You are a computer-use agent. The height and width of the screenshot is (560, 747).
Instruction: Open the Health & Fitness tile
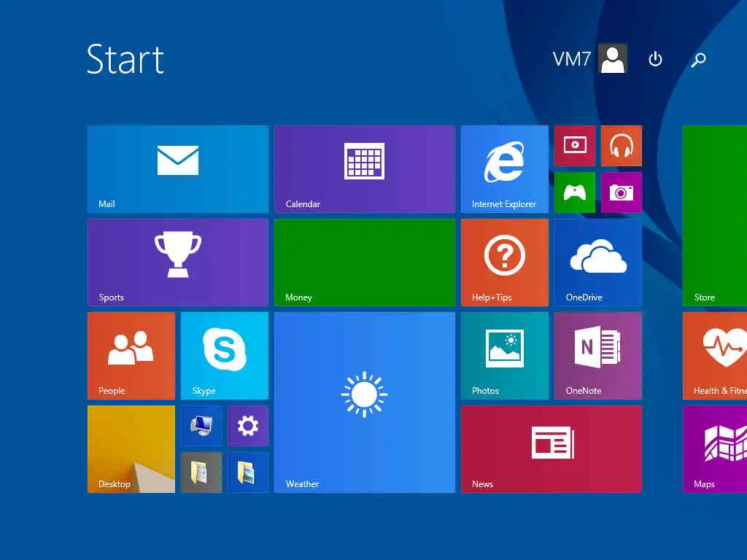[x=715, y=356]
